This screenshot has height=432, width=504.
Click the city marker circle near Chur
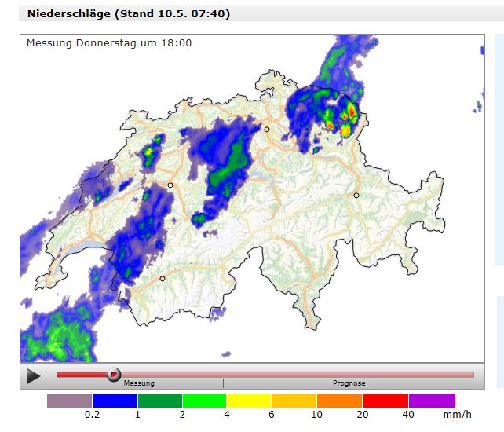click(x=356, y=196)
